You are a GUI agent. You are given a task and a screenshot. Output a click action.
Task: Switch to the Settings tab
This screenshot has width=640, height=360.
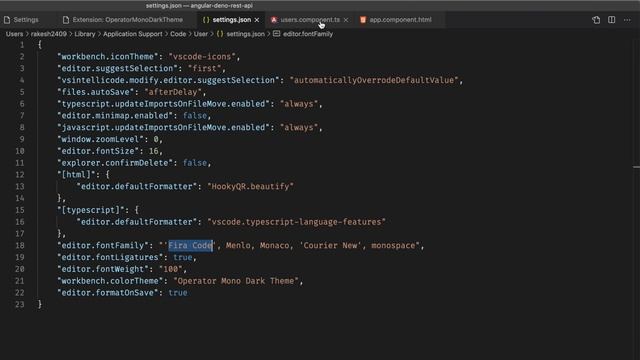tap(26, 20)
